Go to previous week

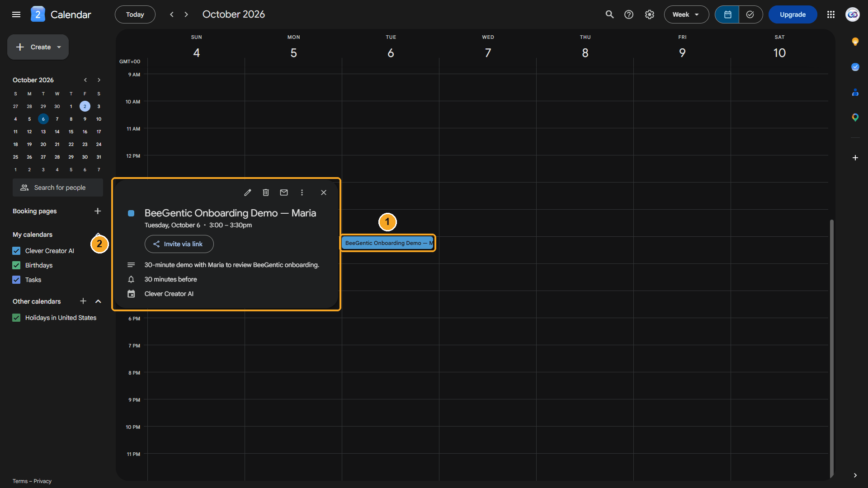click(172, 14)
